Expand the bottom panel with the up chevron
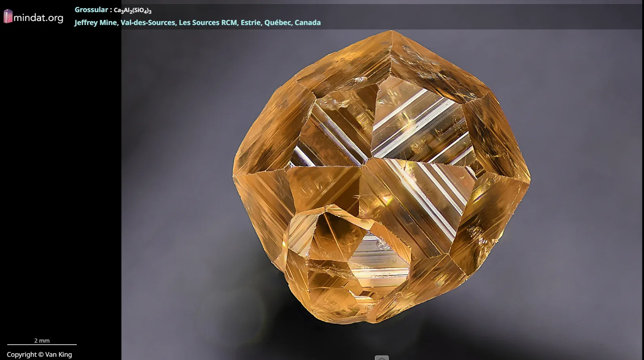The width and height of the screenshot is (644, 360). point(382,358)
